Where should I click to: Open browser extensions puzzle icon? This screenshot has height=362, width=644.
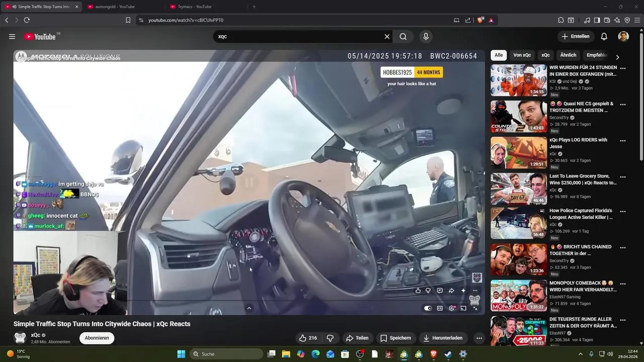(560, 20)
